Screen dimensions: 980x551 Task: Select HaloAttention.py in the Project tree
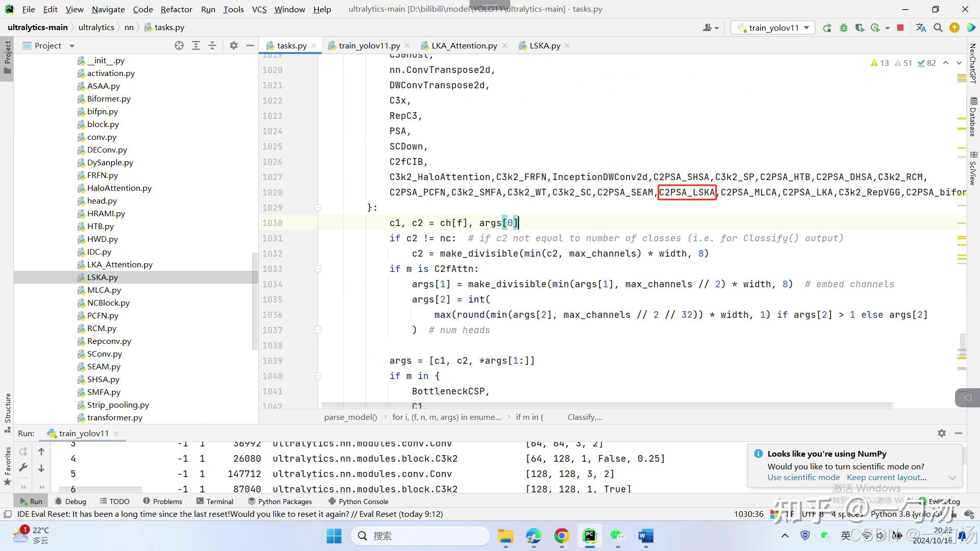pos(119,188)
